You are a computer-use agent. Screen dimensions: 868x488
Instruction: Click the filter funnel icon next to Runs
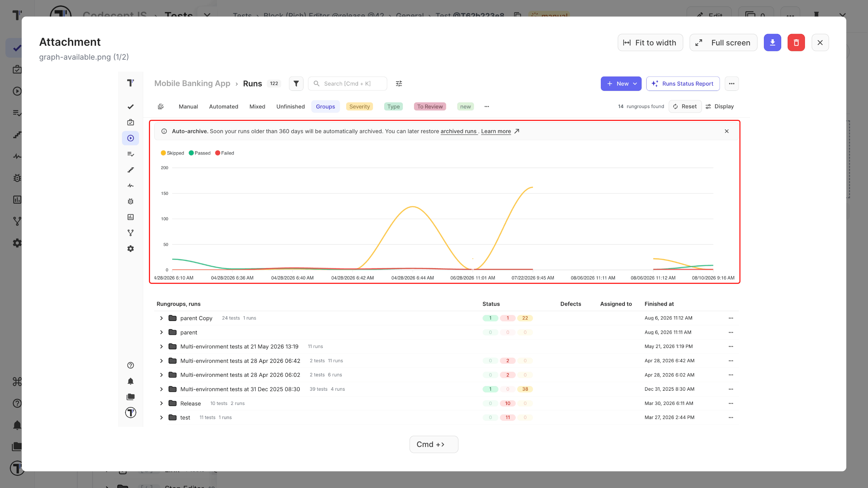(x=296, y=83)
